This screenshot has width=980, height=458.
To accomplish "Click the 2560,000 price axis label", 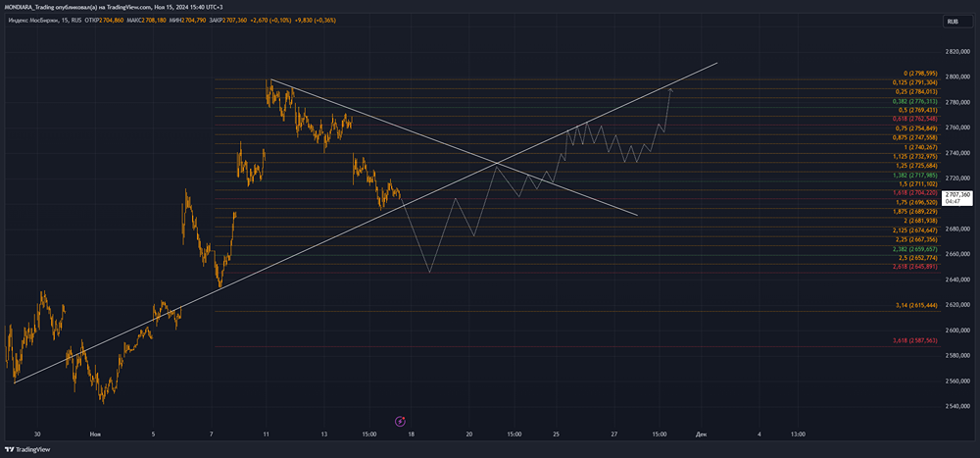I will [956, 382].
